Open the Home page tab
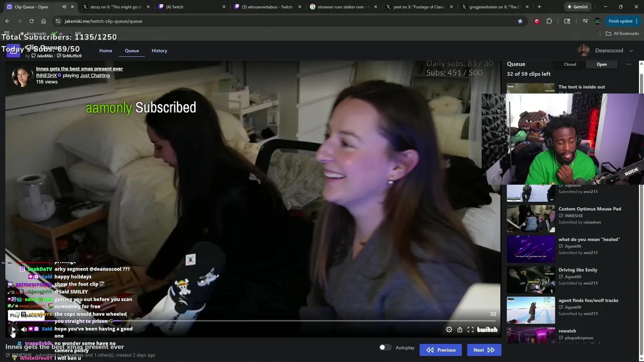 click(106, 51)
